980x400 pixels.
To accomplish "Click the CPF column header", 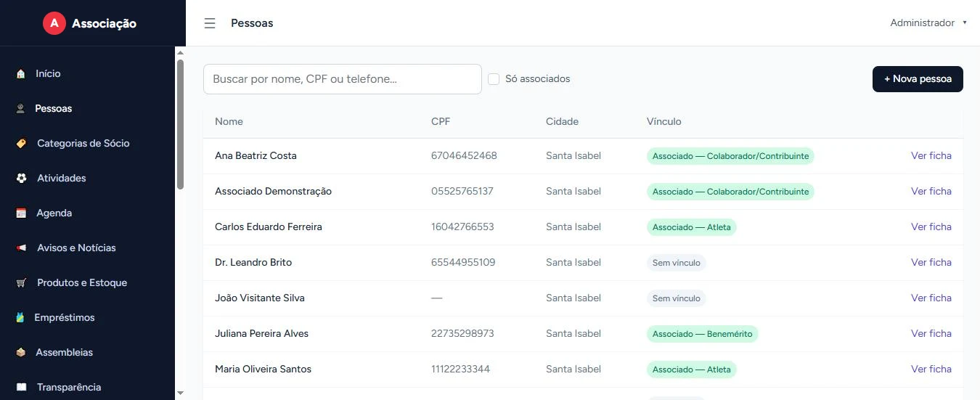I will pyautogui.click(x=441, y=122).
